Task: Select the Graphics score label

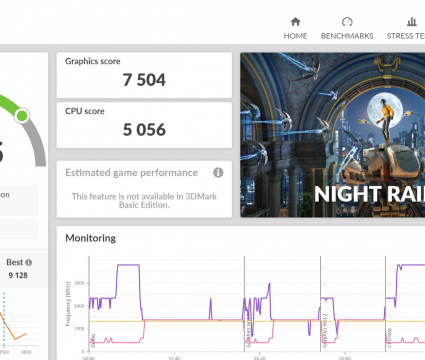Action: point(93,61)
